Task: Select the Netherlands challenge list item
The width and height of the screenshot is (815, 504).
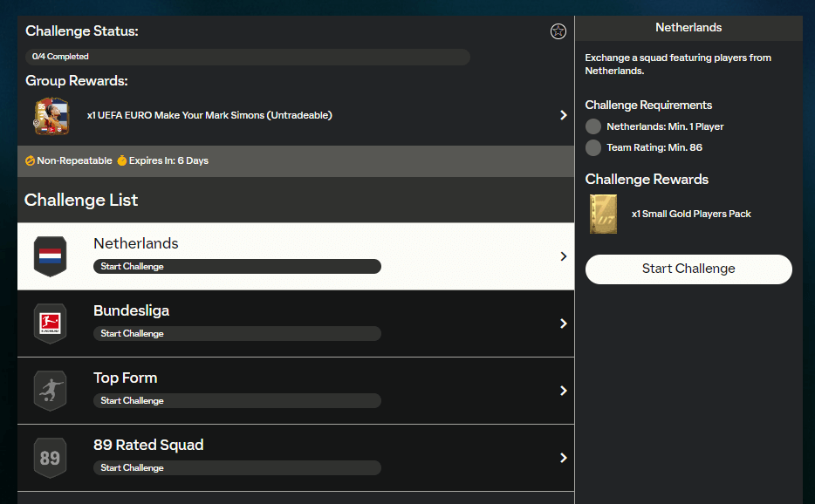Action: 297,256
